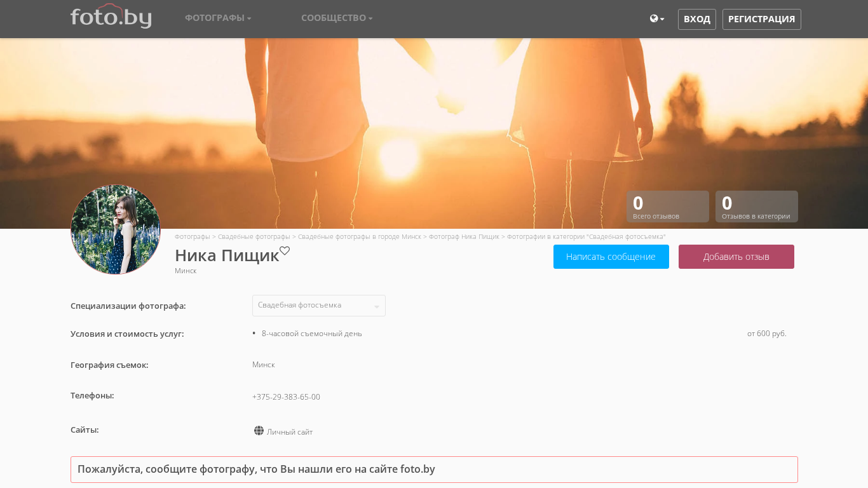Open the Фотографы menu

(218, 18)
